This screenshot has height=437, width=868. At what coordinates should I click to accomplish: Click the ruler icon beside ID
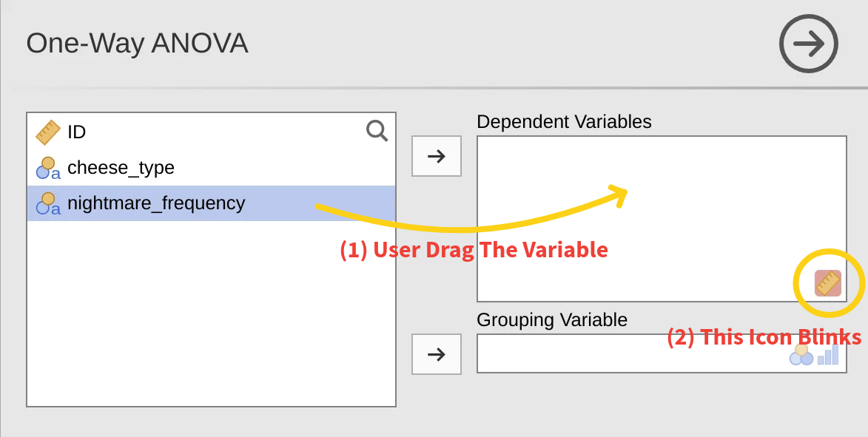click(48, 132)
